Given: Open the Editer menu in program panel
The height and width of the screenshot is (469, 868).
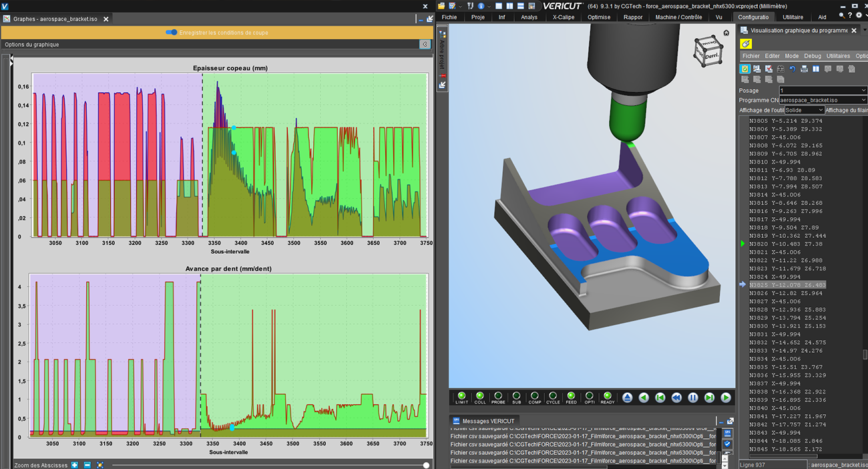Looking at the screenshot, I should tap(772, 56).
